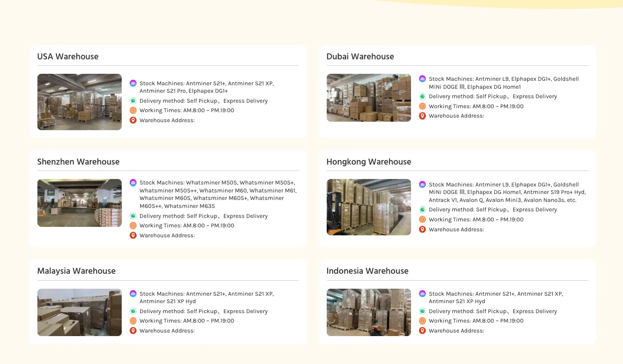The image size is (623, 364).
Task: Open the Dubai Warehouse photo thumbnail
Action: pyautogui.click(x=369, y=98)
